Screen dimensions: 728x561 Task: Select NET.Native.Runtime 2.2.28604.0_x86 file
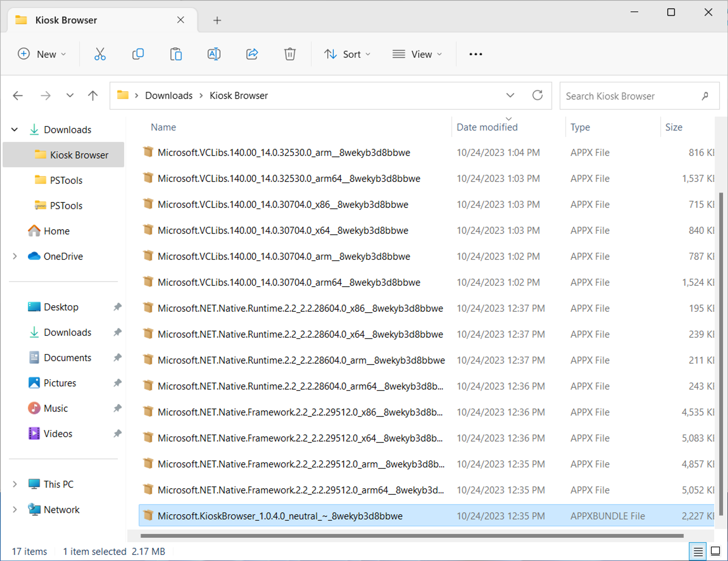click(x=426, y=308)
